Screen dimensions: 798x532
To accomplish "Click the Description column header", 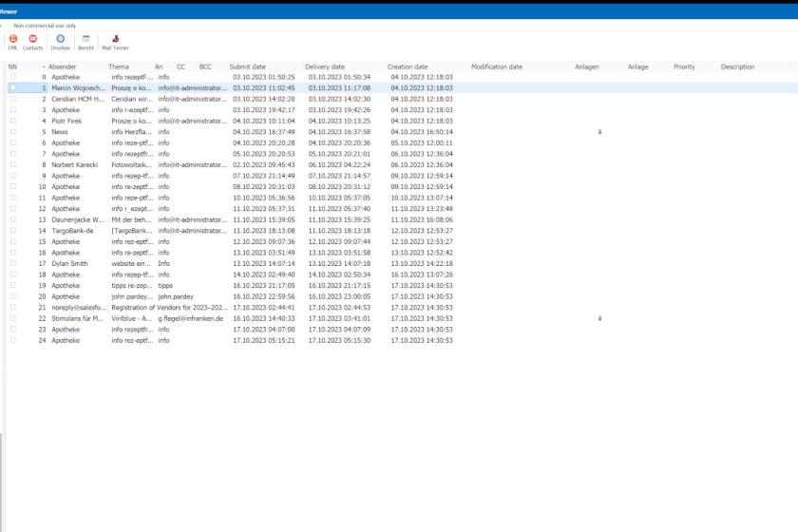I will coord(737,66).
